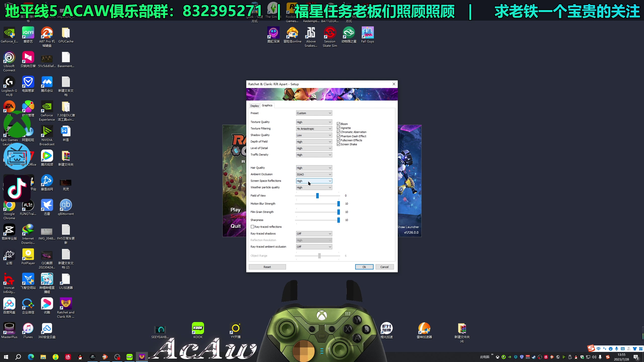This screenshot has height=362, width=644.
Task: Change the Shadow Quality dropdown
Action: [314, 135]
